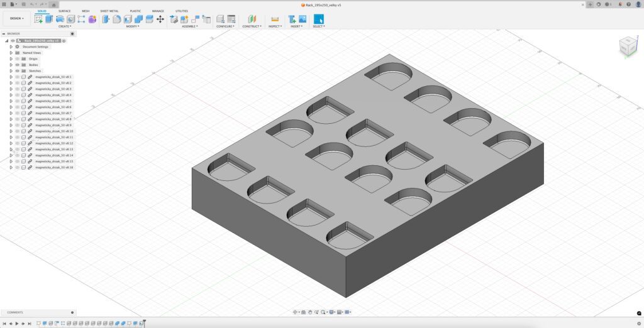Click the Zoom magnifier in navigation bar
Screen dimensions: 644x328
317,312
